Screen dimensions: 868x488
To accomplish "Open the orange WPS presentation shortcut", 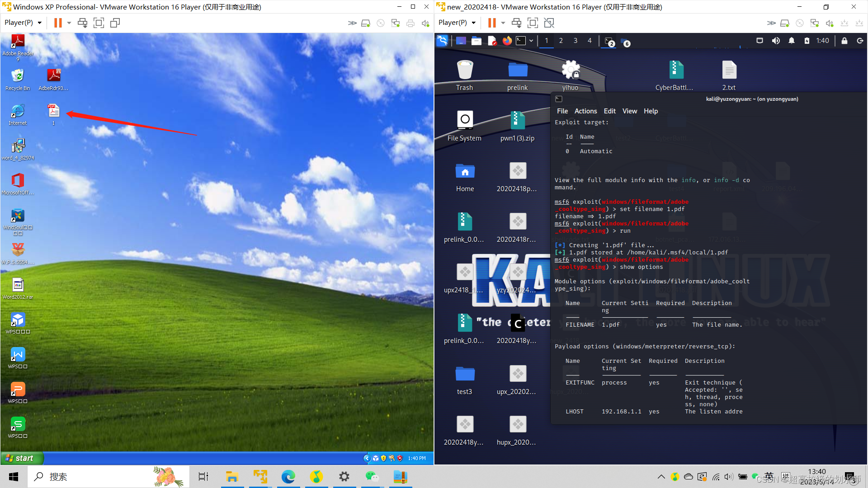I will coord(18,393).
